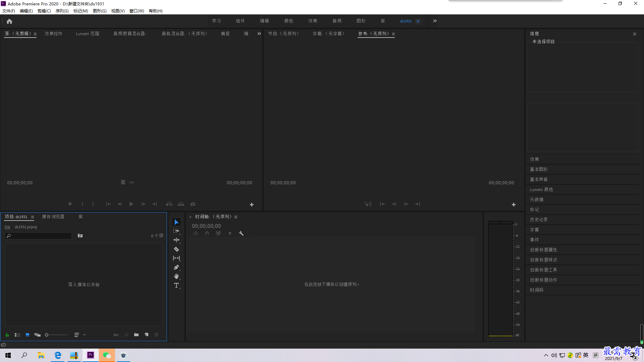Switch to 编辑 workspace
644x362 pixels.
tap(265, 21)
